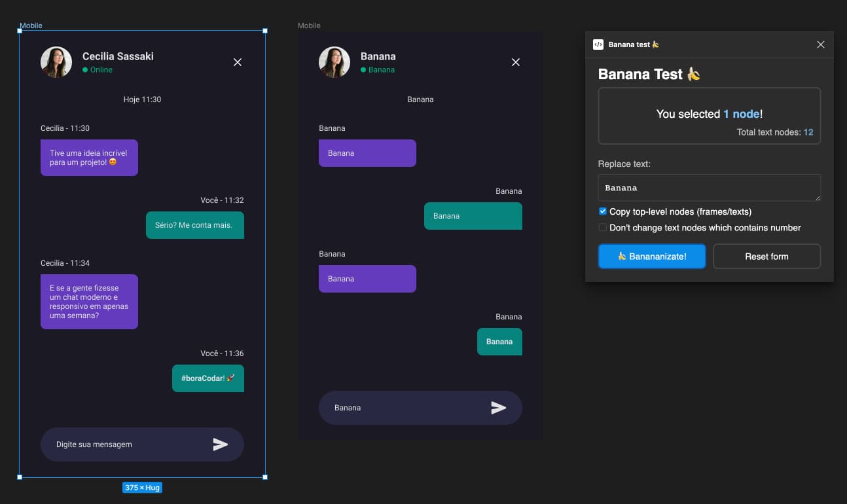Click the send arrow icon in Banana chat
Viewport: 847px width, 504px height.
pyautogui.click(x=499, y=408)
